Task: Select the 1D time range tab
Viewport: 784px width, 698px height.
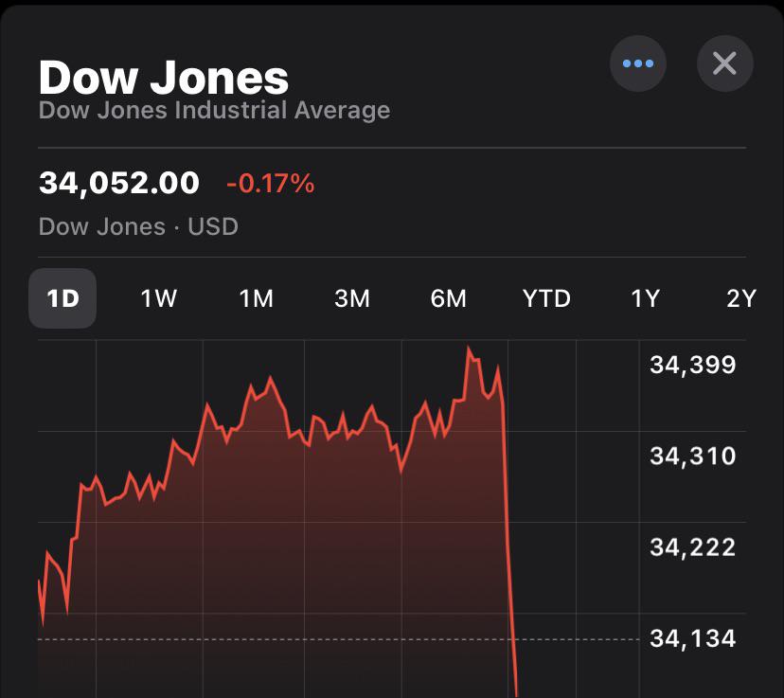Action: (x=62, y=298)
